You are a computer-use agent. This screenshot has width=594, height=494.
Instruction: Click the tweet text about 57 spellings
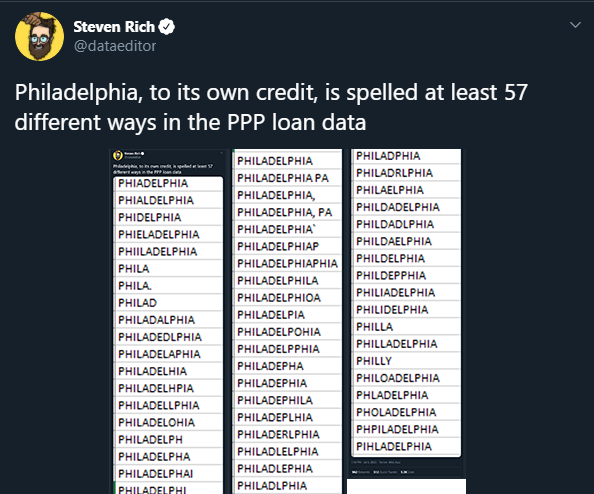coord(271,107)
